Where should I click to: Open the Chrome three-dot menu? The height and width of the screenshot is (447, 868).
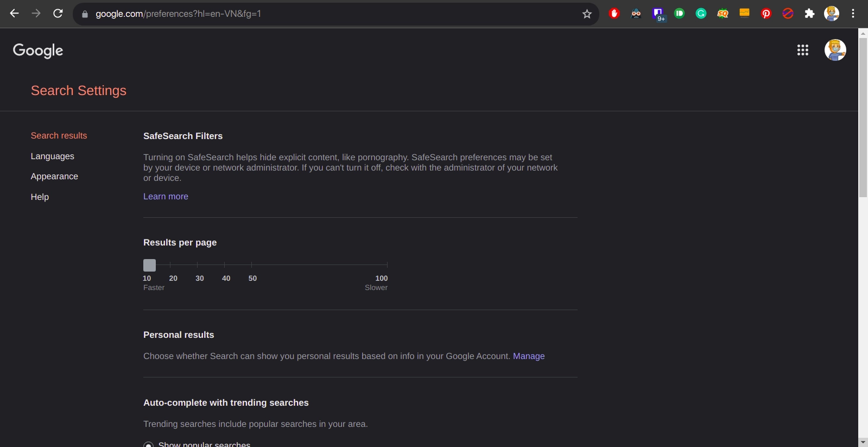[x=853, y=14]
